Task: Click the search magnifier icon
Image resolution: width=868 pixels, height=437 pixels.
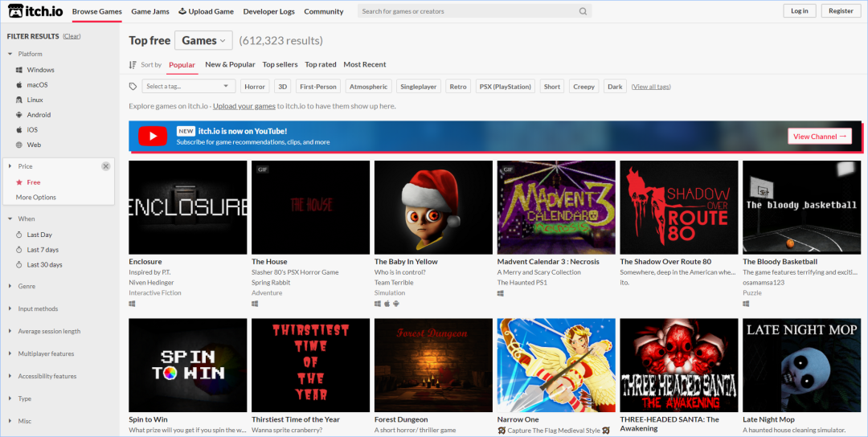Action: coord(583,11)
